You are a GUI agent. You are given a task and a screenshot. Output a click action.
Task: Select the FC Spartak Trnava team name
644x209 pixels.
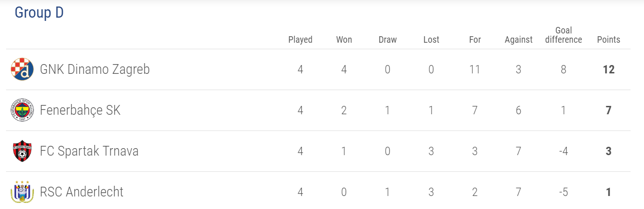coord(89,151)
